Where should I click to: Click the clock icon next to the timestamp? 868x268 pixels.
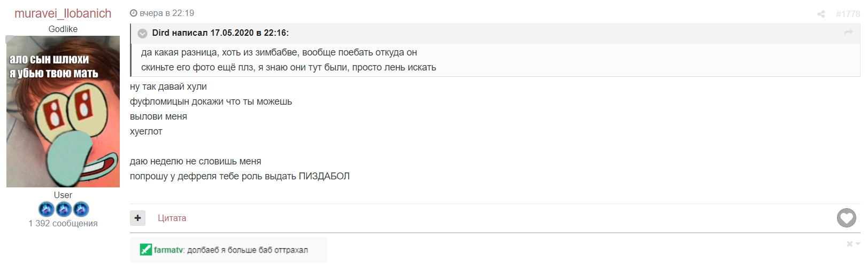coord(134,13)
